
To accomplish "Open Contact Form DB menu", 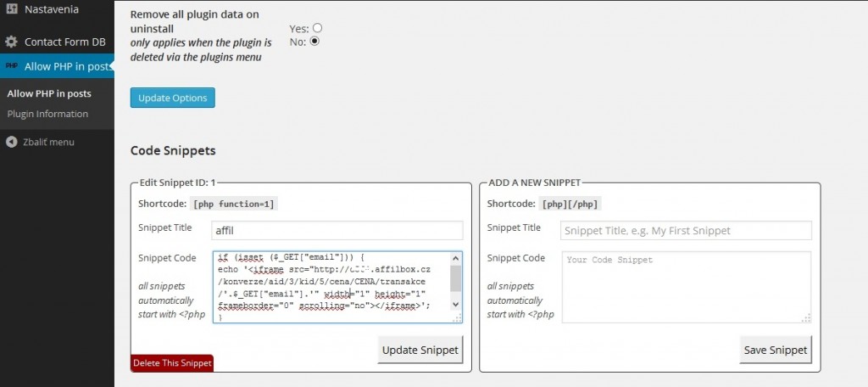I will pos(64,41).
